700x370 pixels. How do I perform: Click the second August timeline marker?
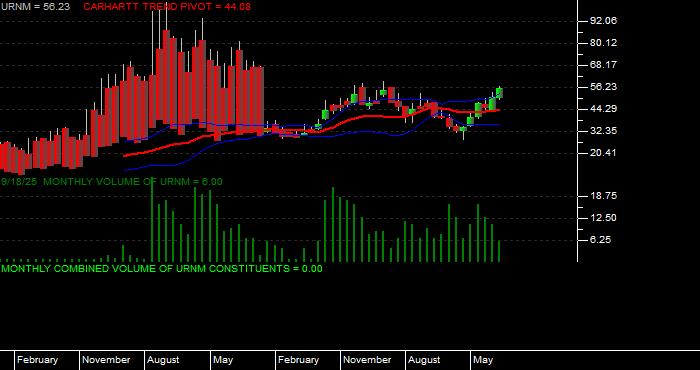point(425,360)
